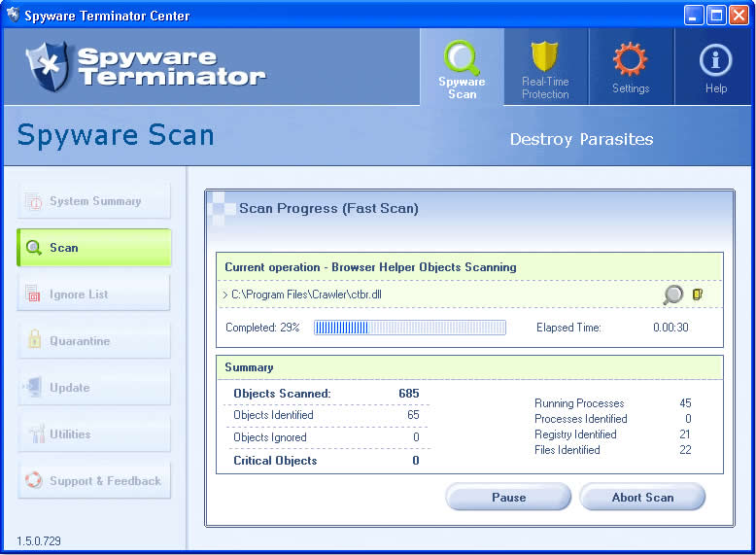Click the Running Processes value 45
This screenshot has width=756, height=555.
685,403
